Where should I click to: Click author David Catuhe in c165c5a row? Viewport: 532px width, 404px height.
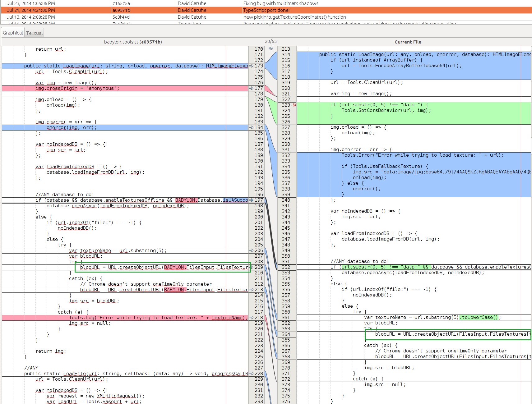pos(192,3)
